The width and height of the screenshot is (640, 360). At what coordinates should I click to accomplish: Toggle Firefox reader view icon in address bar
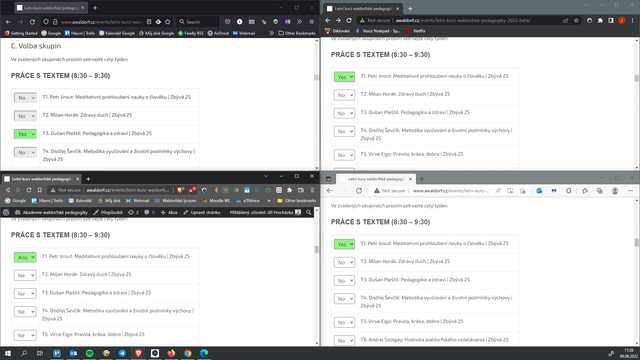(x=149, y=22)
